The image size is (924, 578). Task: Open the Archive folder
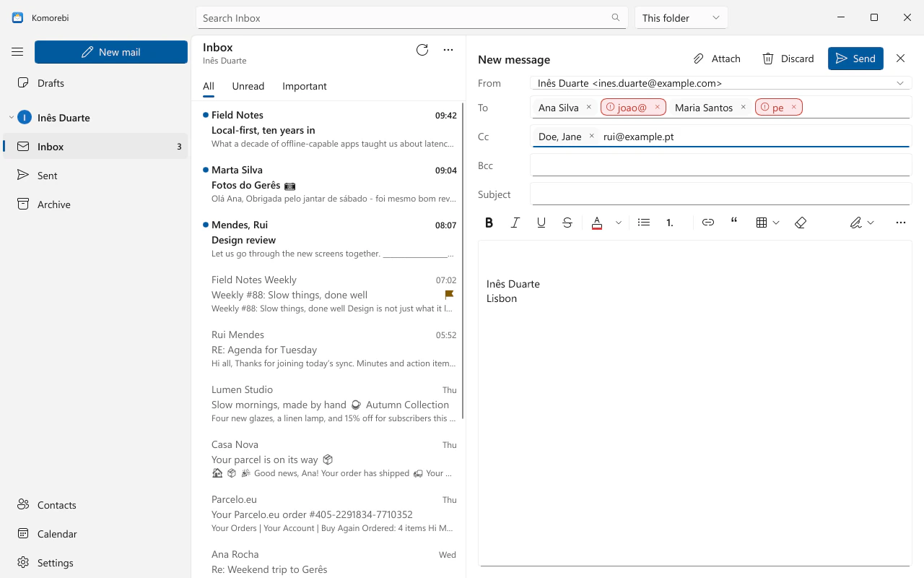(x=95, y=204)
